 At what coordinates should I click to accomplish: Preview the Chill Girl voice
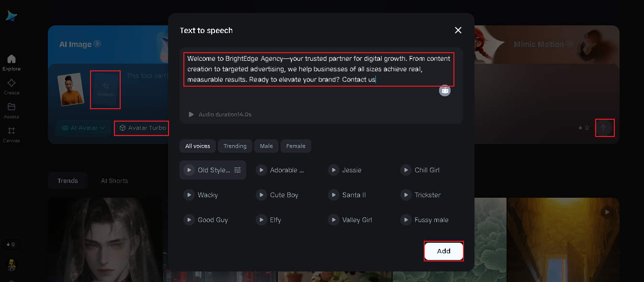pyautogui.click(x=406, y=170)
